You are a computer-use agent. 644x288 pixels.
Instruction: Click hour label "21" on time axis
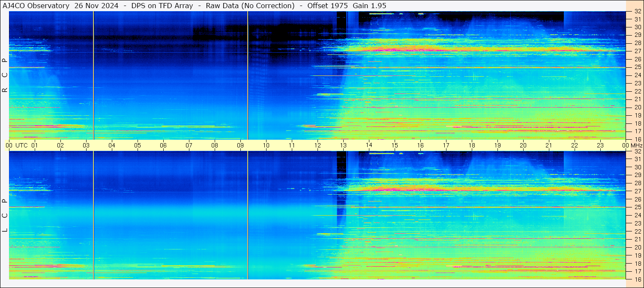[549, 145]
